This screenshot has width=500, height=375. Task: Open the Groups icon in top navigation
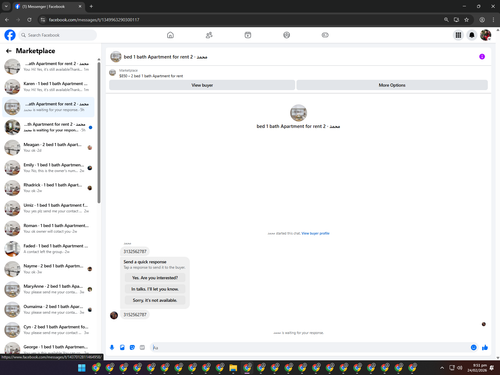[287, 35]
